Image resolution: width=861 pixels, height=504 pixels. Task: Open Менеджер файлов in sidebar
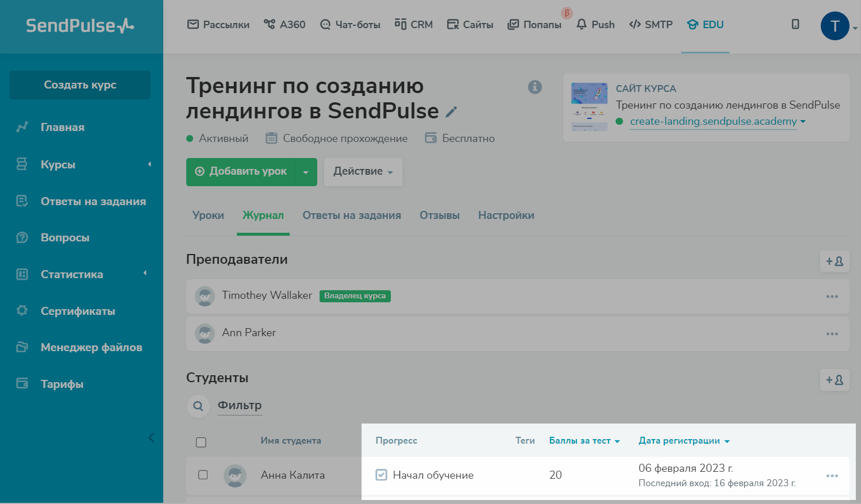91,347
